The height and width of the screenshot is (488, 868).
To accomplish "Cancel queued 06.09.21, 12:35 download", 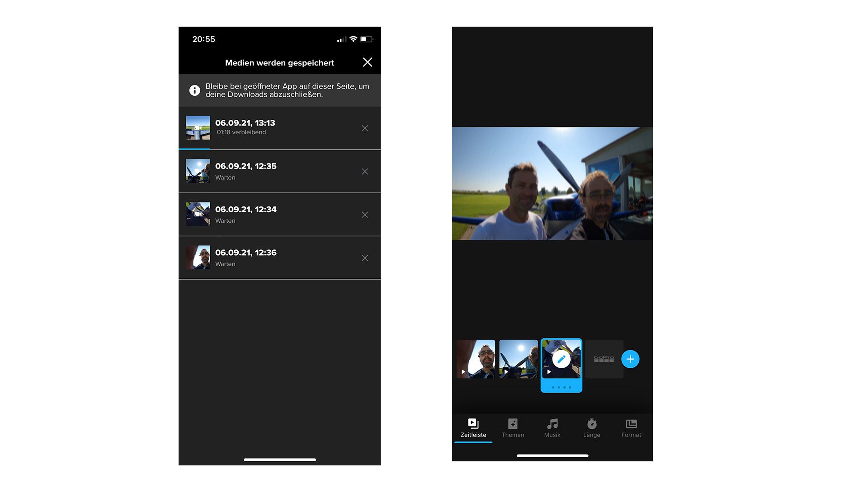I will [x=364, y=172].
